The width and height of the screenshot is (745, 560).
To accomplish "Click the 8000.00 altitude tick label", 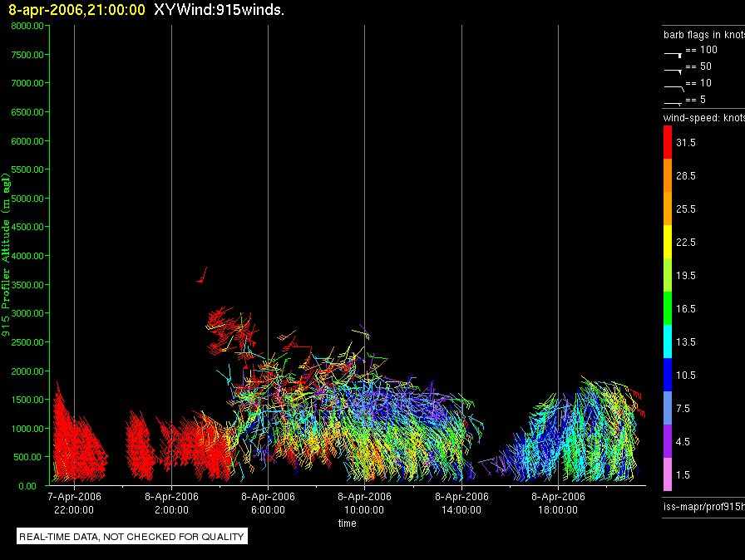I will (x=27, y=26).
